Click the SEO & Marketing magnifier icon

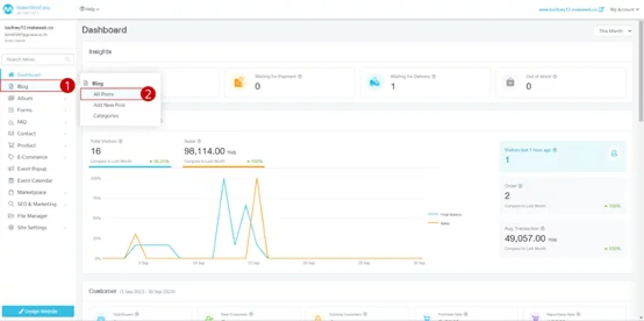click(11, 204)
